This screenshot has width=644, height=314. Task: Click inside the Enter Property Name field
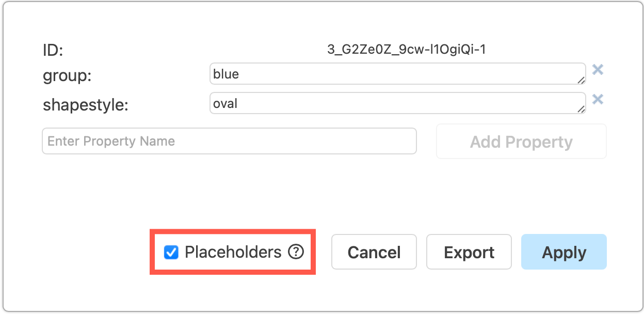click(x=229, y=140)
